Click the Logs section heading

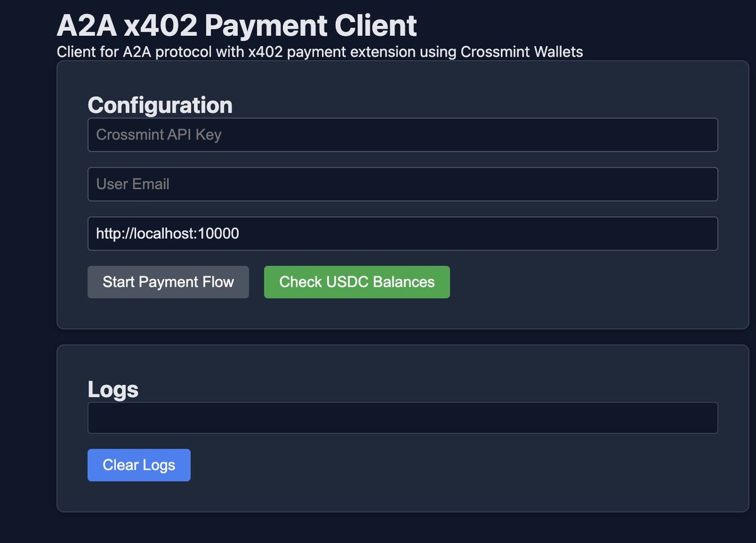pyautogui.click(x=113, y=389)
